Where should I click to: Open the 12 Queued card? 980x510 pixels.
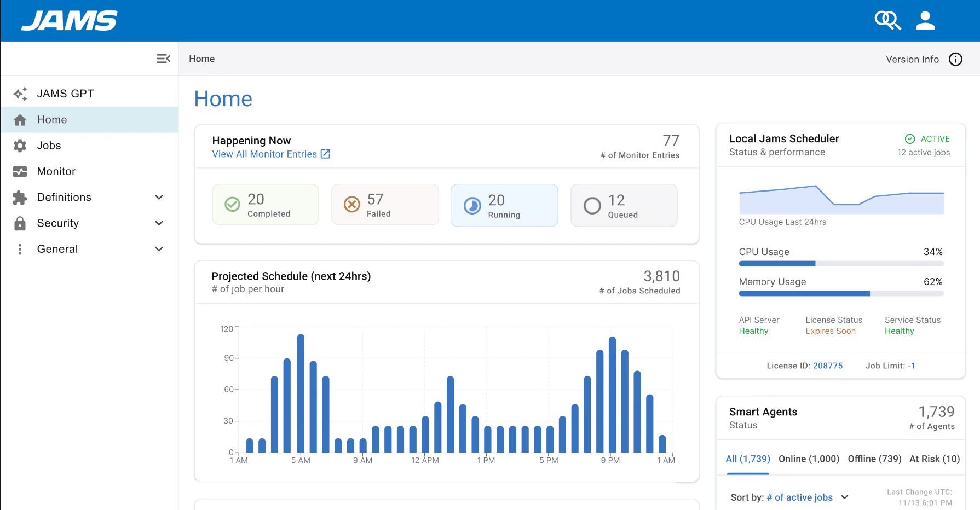[624, 205]
